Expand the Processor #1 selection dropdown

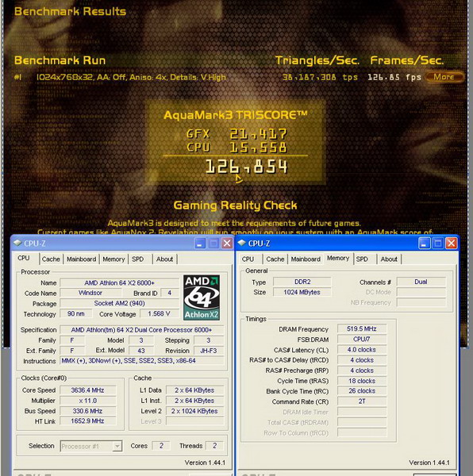click(117, 446)
